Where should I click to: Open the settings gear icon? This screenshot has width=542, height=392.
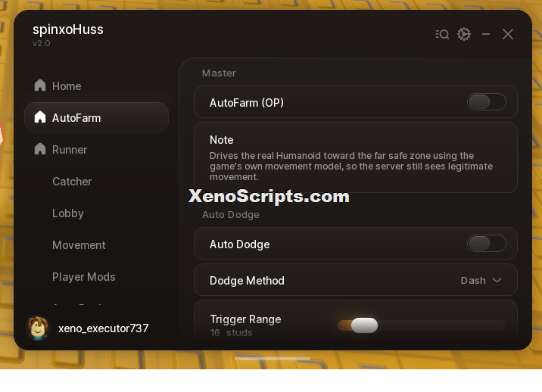coord(464,34)
